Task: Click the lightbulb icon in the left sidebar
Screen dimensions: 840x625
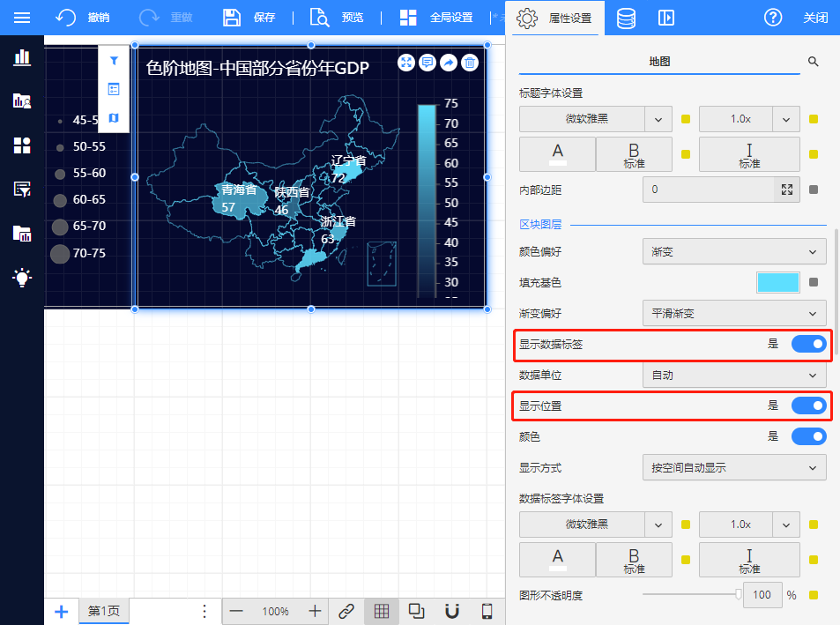Action: pos(22,278)
